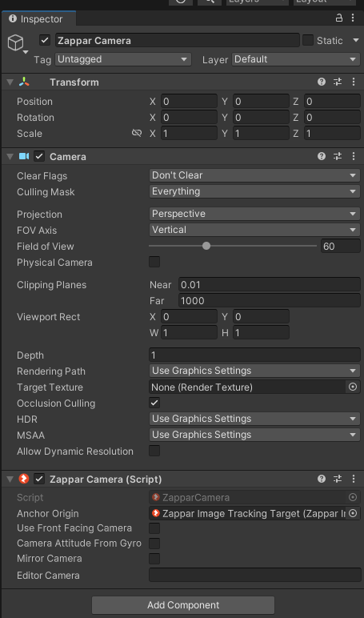364x618 pixels.
Task: Open Script field object picker
Action: tap(353, 497)
